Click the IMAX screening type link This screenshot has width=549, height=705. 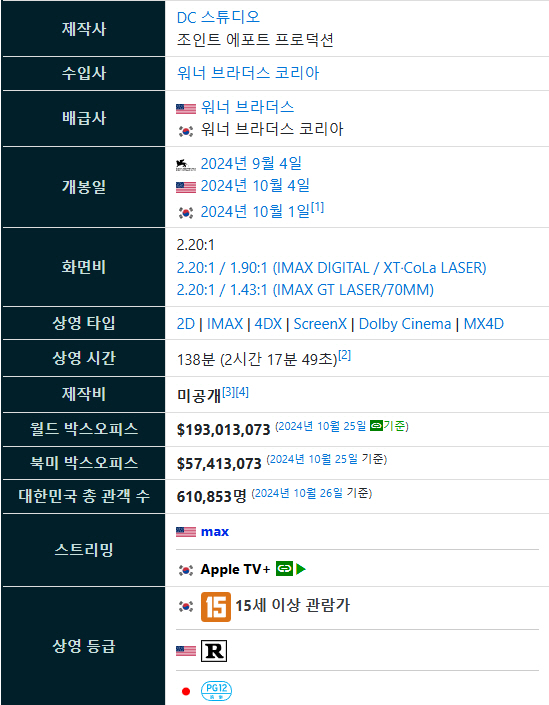click(x=225, y=324)
